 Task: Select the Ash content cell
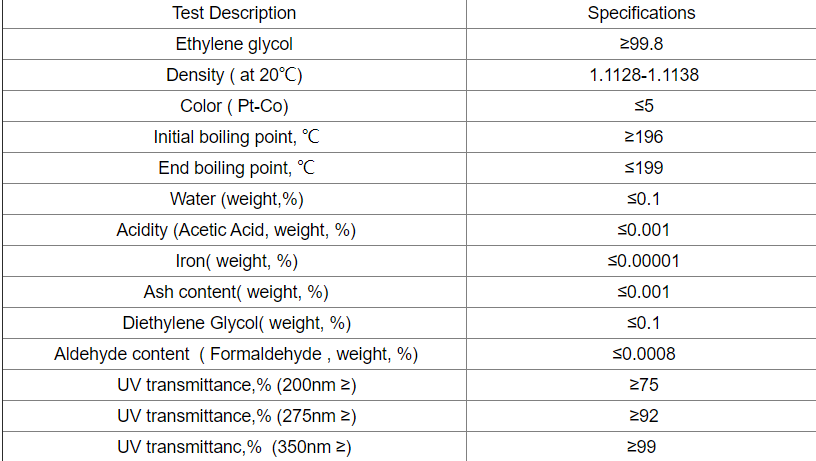coord(236,292)
